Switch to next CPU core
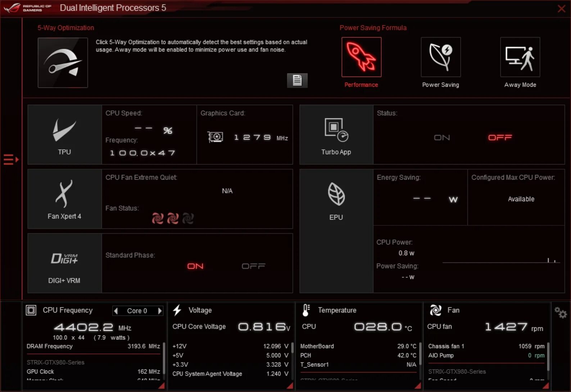This screenshot has width=571, height=392. coord(160,311)
